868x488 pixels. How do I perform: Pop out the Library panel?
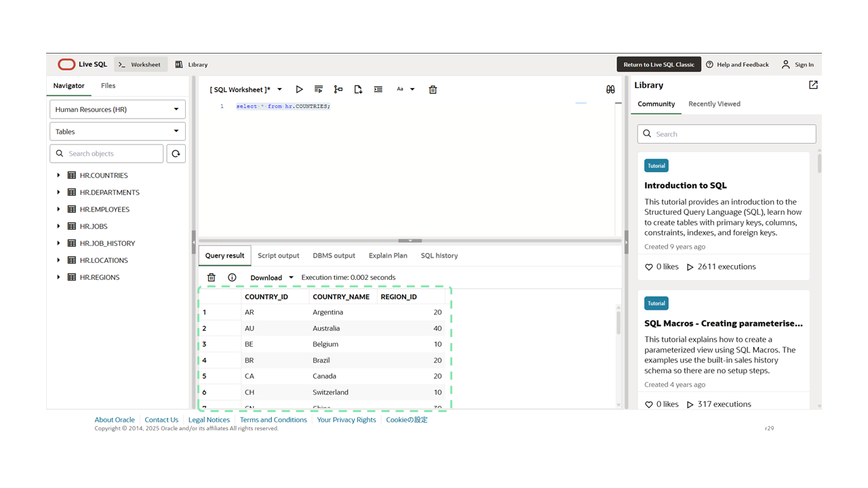click(x=813, y=85)
